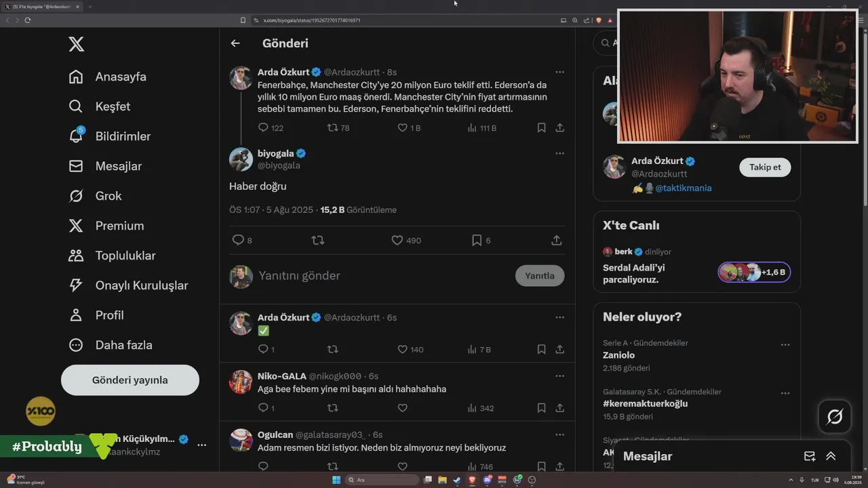
Task: Open Mesajlar in the left sidebar
Action: tap(105, 166)
